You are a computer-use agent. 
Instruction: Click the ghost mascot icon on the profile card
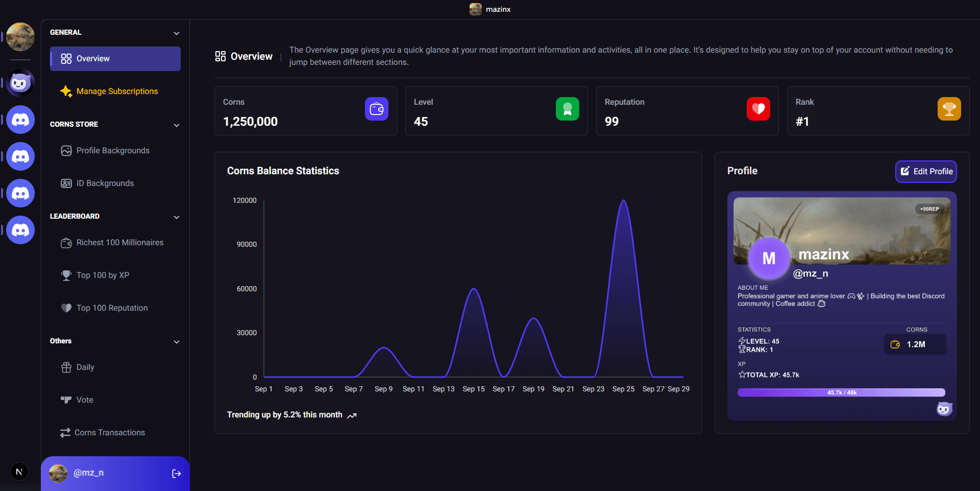coord(944,409)
